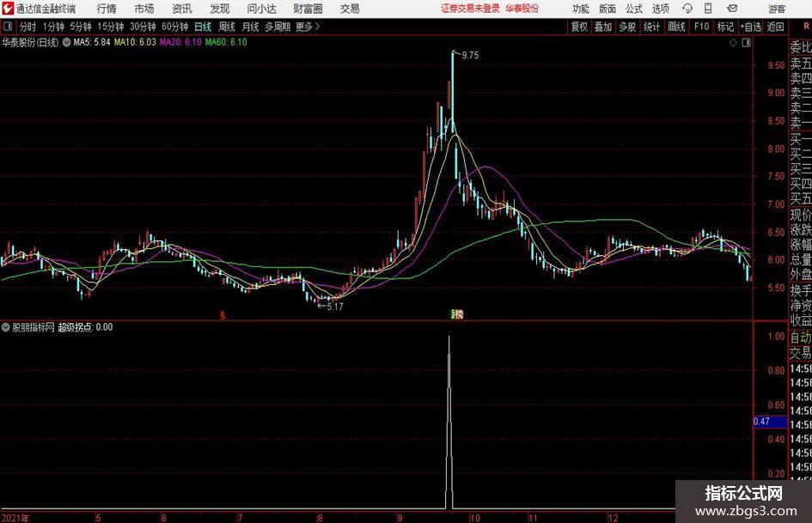This screenshot has width=812, height=523.
Task: Open 多周期 multi-period view
Action: [278, 27]
